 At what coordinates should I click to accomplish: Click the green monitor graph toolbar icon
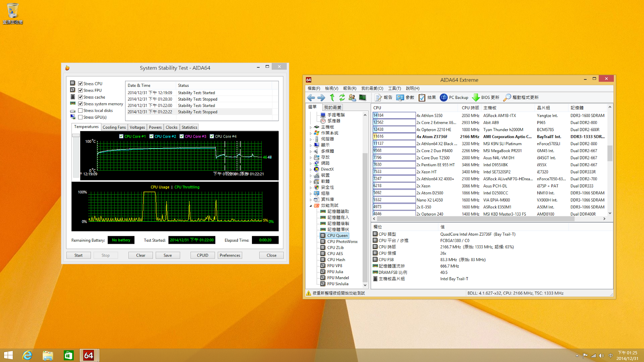click(x=363, y=97)
